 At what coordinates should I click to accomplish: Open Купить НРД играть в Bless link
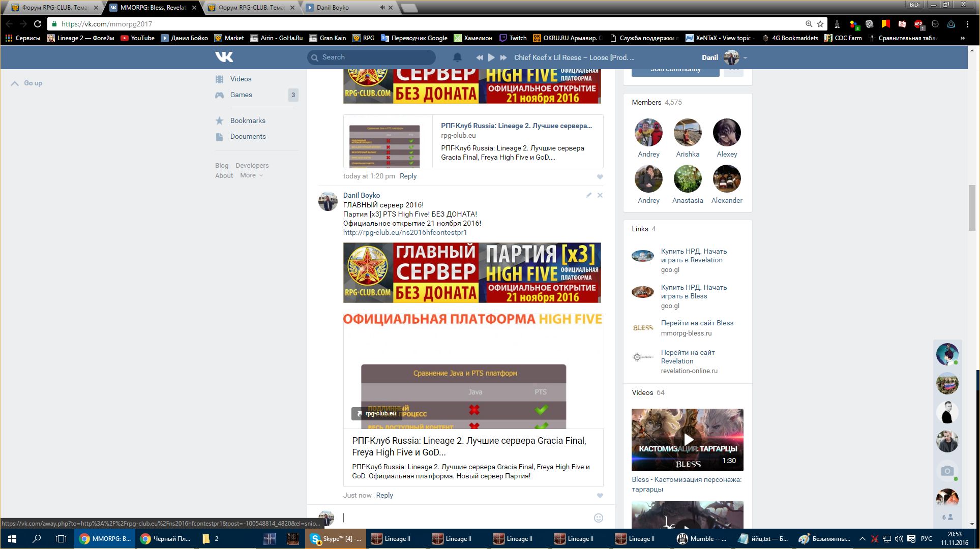pos(694,292)
